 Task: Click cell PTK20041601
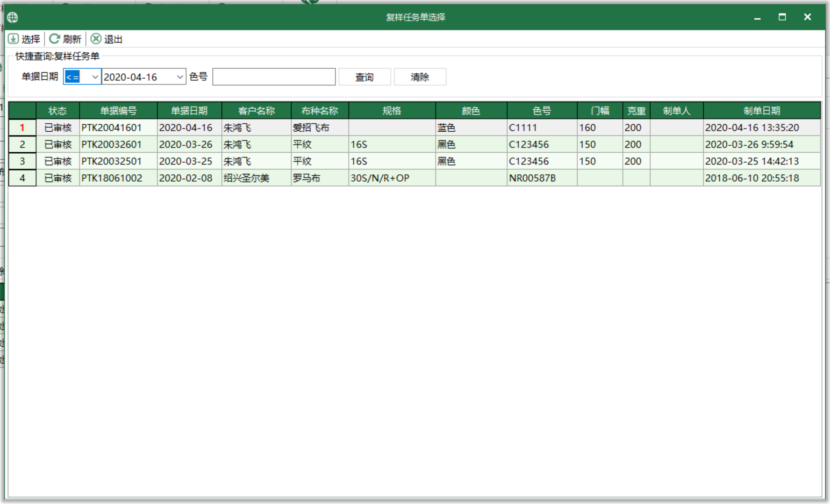[x=118, y=128]
